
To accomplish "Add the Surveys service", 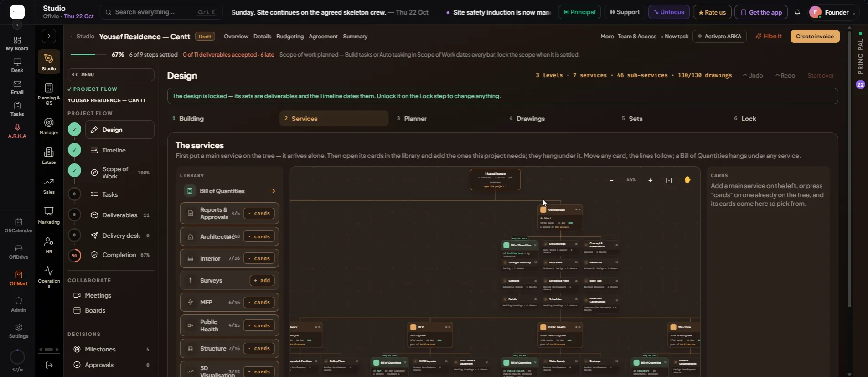I will pyautogui.click(x=262, y=280).
